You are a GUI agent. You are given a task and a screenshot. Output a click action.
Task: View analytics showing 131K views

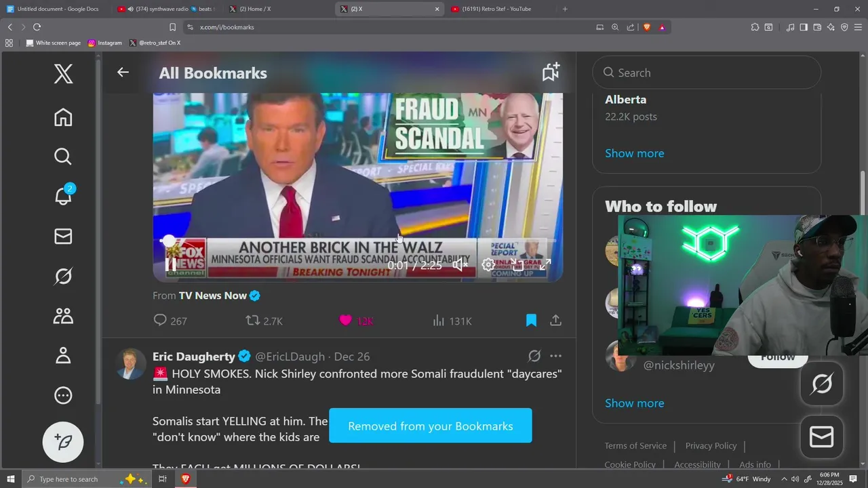tap(452, 321)
